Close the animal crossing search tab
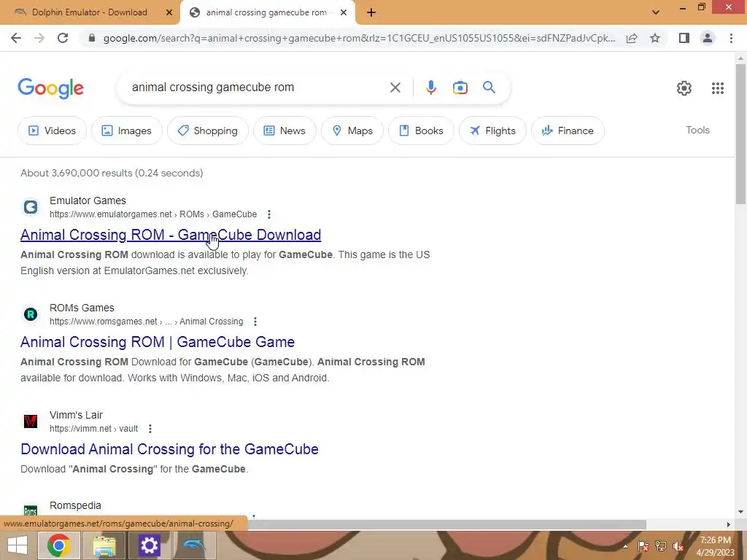The image size is (747, 560). (x=344, y=12)
